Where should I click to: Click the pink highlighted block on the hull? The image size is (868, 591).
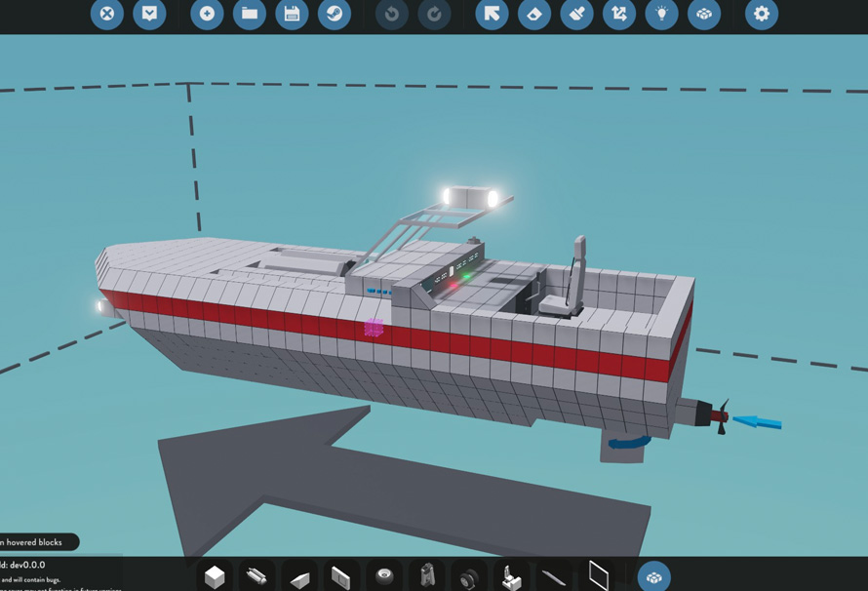[x=374, y=328]
